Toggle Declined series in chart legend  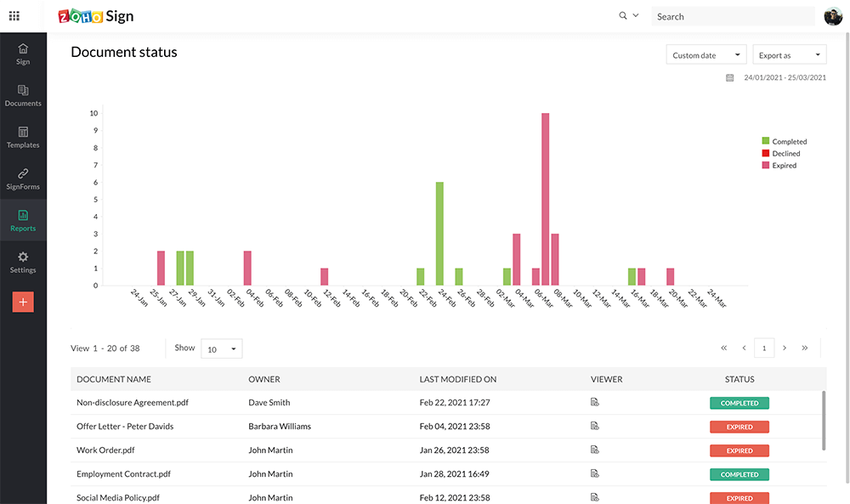point(780,153)
